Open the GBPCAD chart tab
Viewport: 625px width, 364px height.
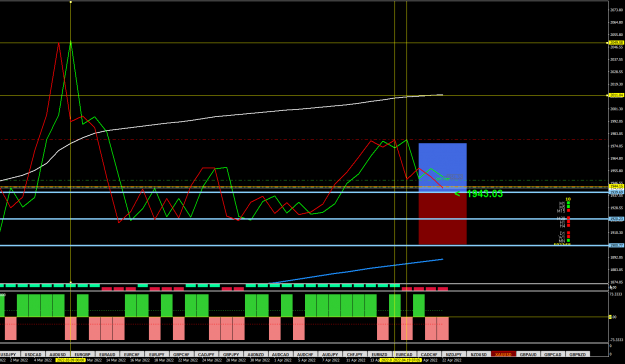[552, 354]
